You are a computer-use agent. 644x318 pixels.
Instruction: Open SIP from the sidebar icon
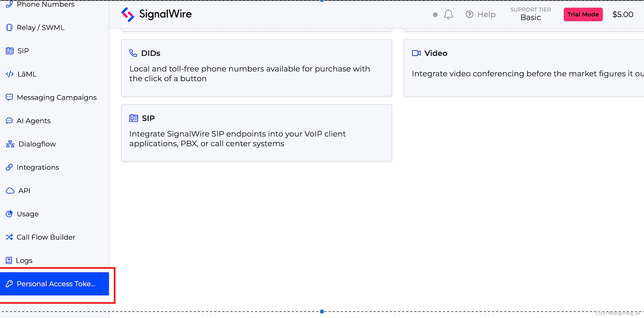tap(9, 51)
